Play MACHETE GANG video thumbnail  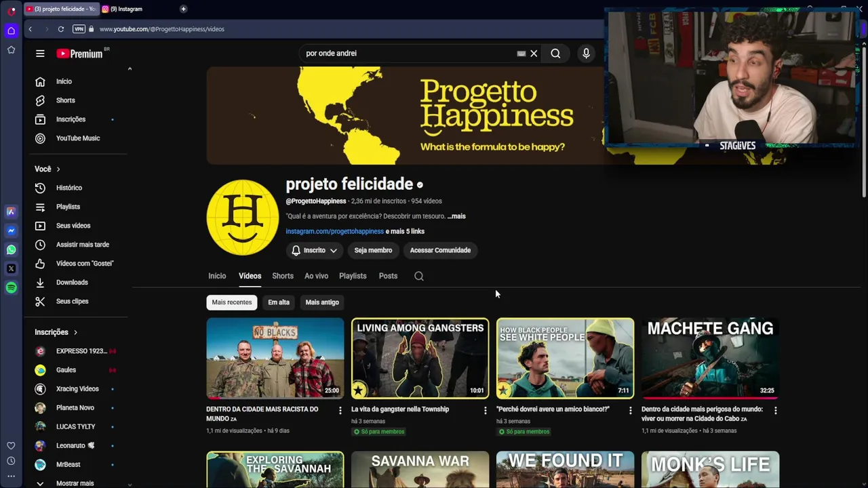point(710,358)
